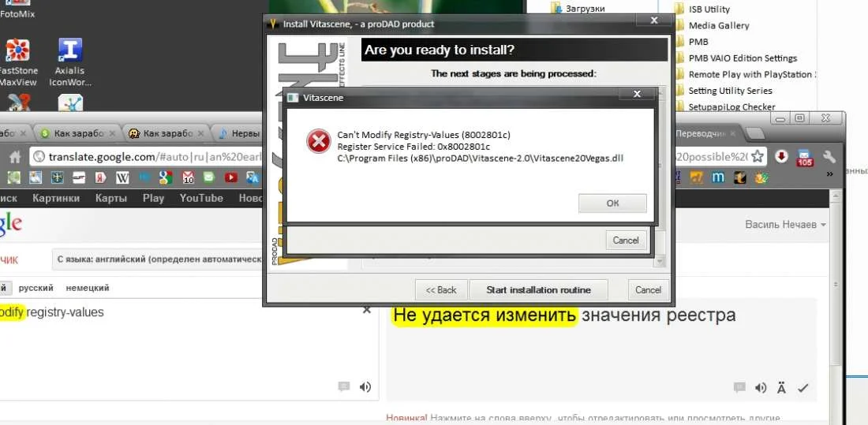Image resolution: width=868 pixels, height=425 pixels.
Task: Open the translate bookmark icon
Action: [253, 177]
